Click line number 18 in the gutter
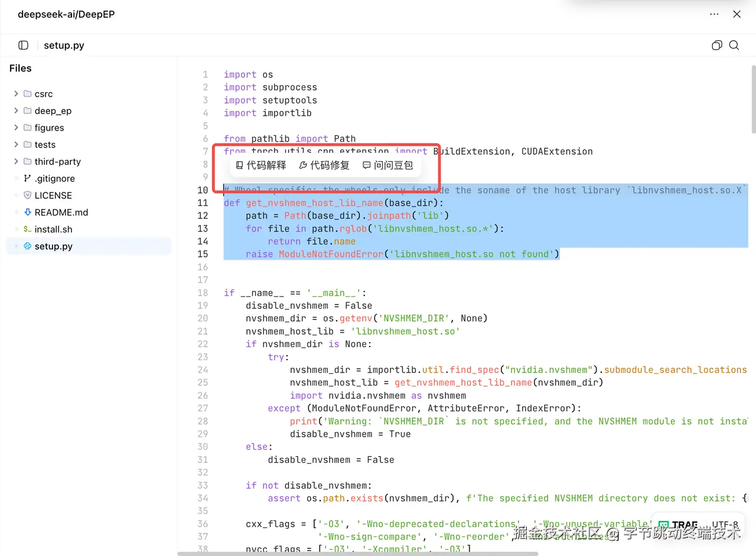 click(x=203, y=293)
